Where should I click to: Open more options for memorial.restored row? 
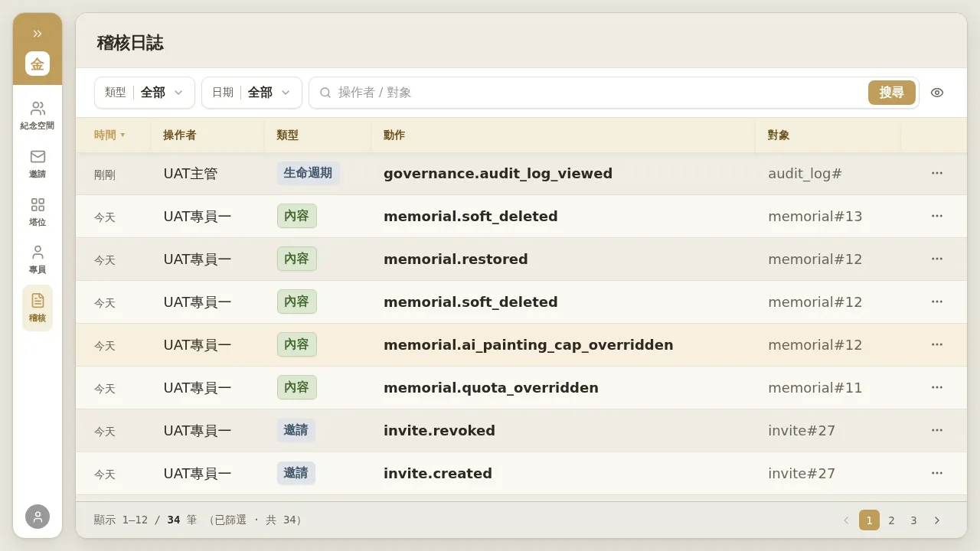(937, 259)
